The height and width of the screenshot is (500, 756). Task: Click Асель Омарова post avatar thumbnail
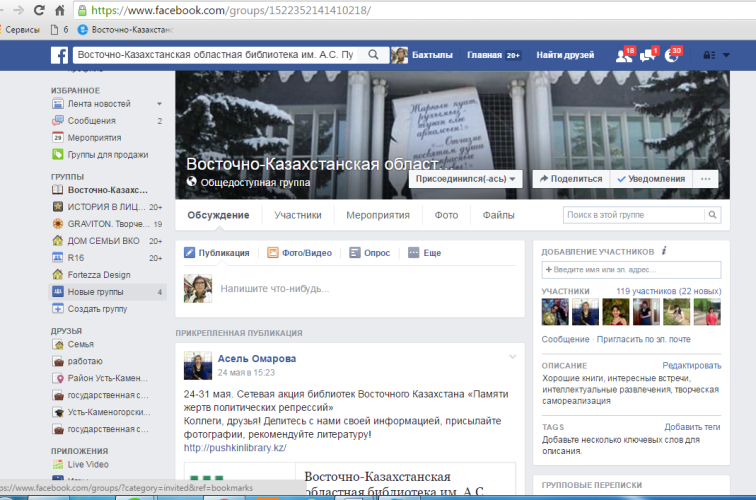tap(198, 366)
